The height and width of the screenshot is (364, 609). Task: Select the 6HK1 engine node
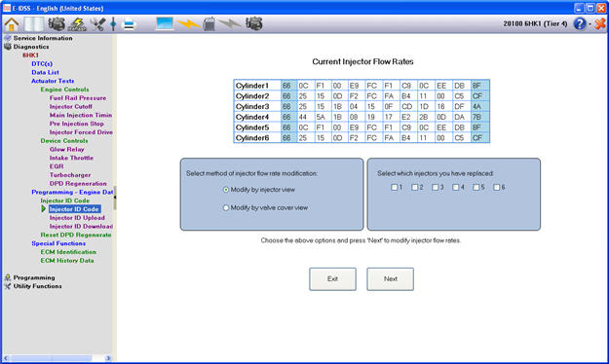tap(30, 55)
